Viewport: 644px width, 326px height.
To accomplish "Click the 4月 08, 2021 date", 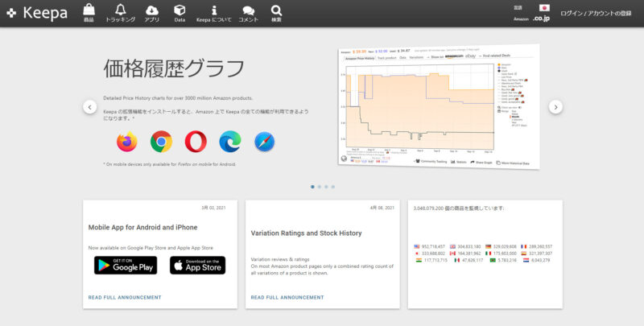I will tap(382, 208).
